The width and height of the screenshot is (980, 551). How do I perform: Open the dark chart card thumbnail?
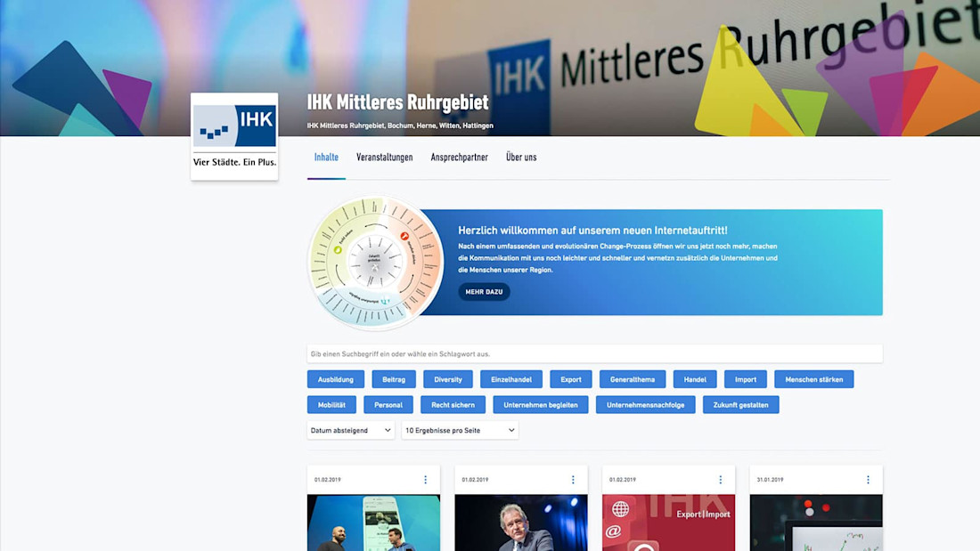tap(816, 523)
